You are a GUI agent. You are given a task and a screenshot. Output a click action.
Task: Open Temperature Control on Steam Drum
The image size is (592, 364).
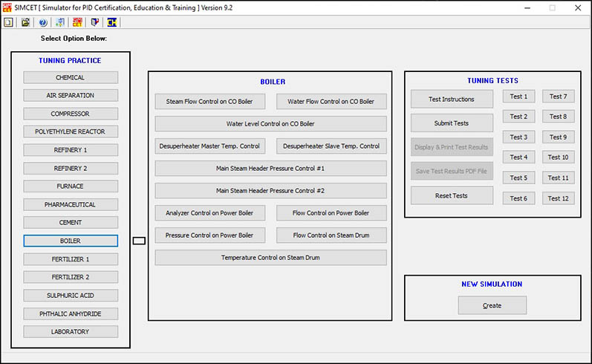click(270, 258)
